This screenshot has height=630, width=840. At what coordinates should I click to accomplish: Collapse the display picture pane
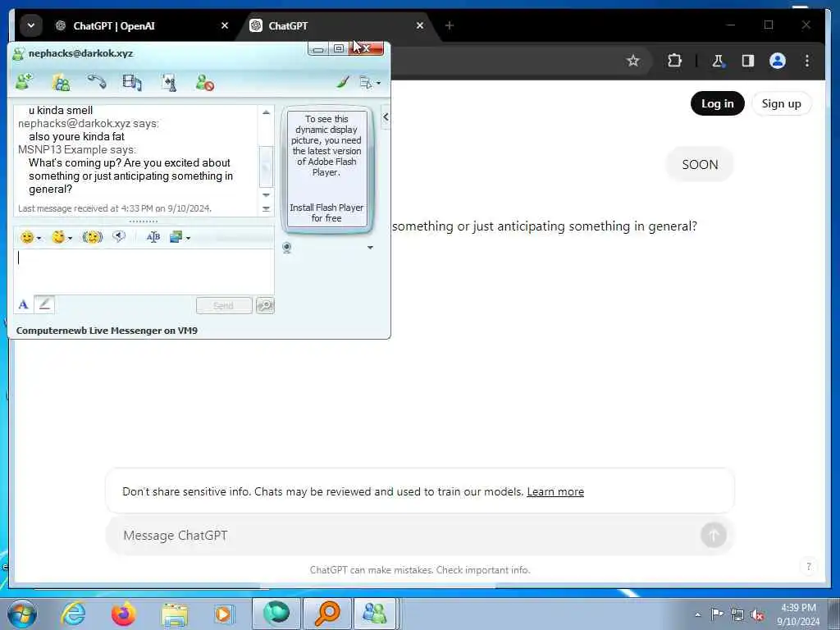(386, 116)
